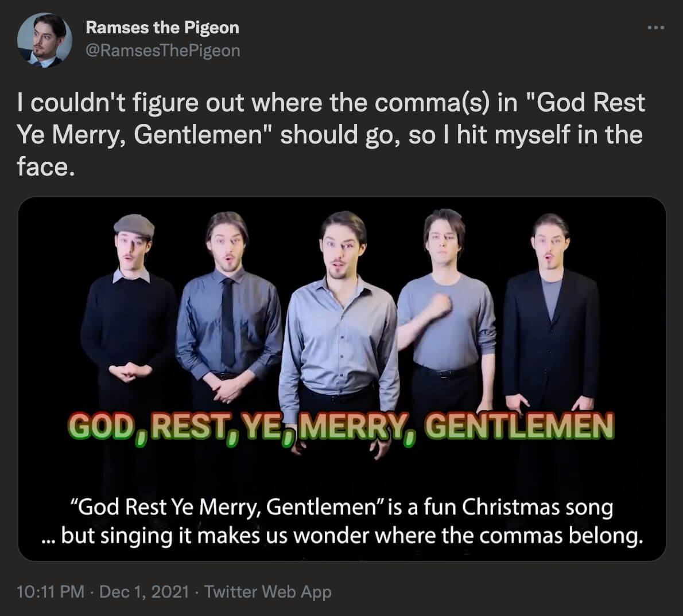
Task: Click Ramses the Pigeon's profile avatar
Action: click(x=44, y=40)
